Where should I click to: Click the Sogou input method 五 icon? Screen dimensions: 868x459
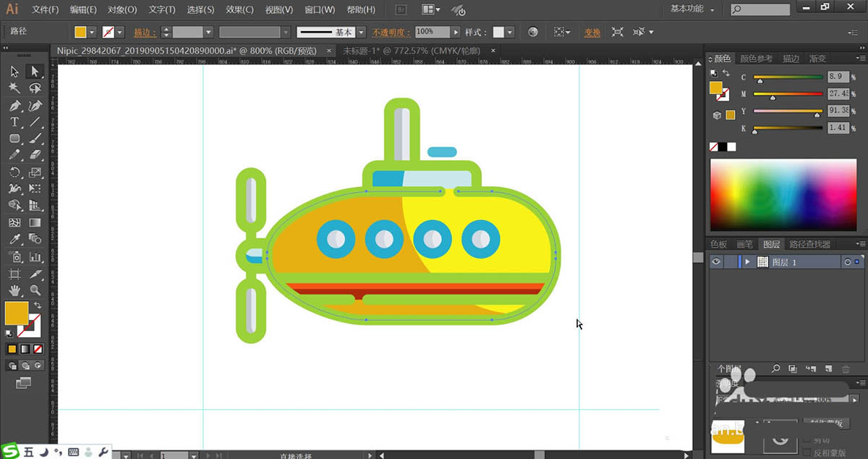(x=28, y=452)
